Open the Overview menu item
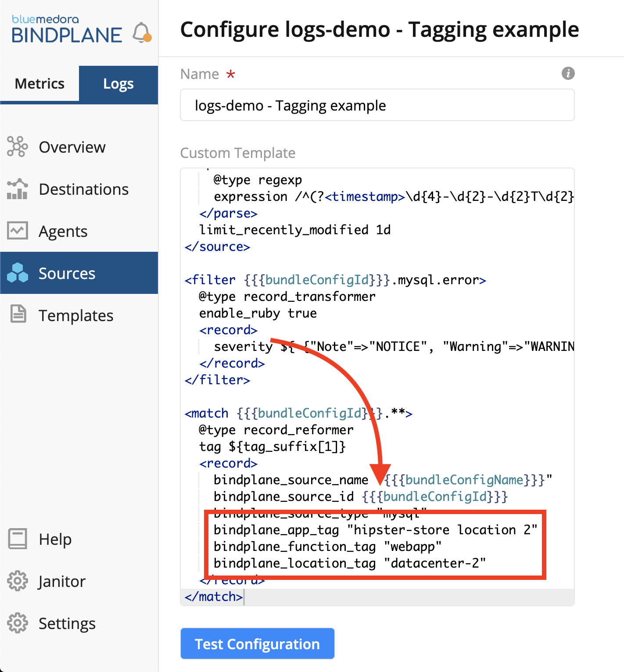 click(72, 147)
